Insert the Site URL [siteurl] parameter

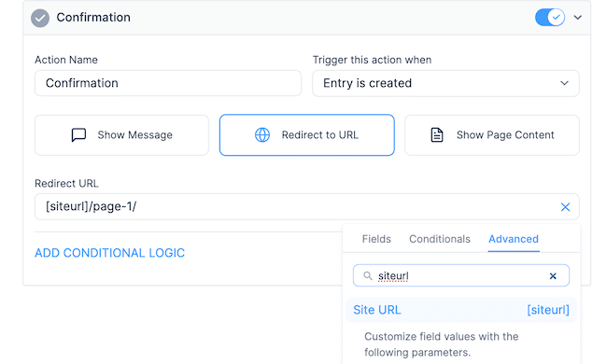click(461, 310)
